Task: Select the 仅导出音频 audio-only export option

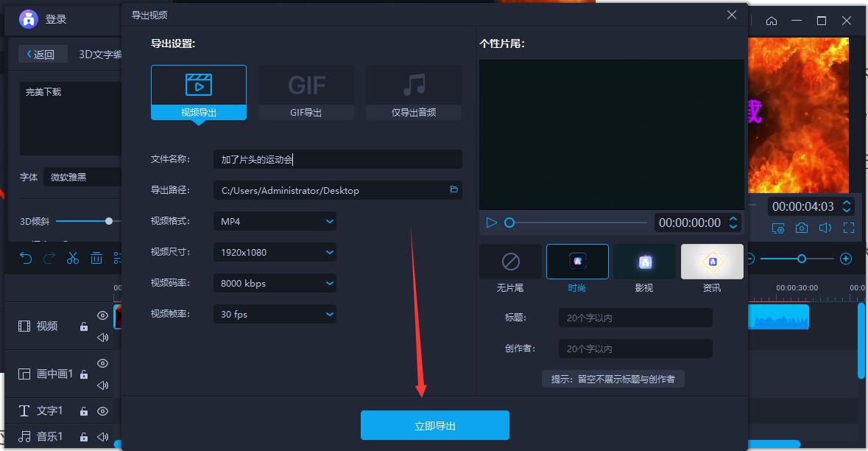Action: click(414, 93)
